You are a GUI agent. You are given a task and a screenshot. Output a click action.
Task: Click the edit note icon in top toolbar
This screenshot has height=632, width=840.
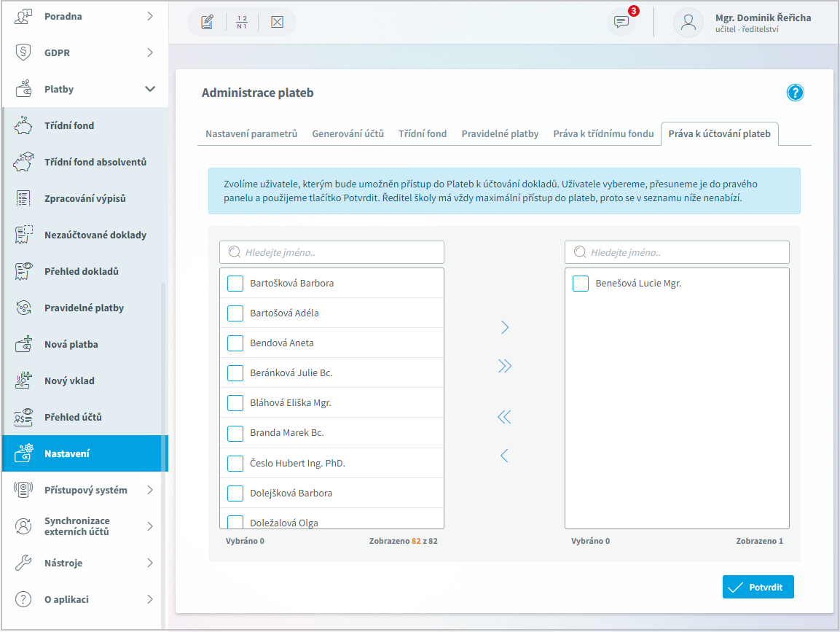pyautogui.click(x=208, y=22)
